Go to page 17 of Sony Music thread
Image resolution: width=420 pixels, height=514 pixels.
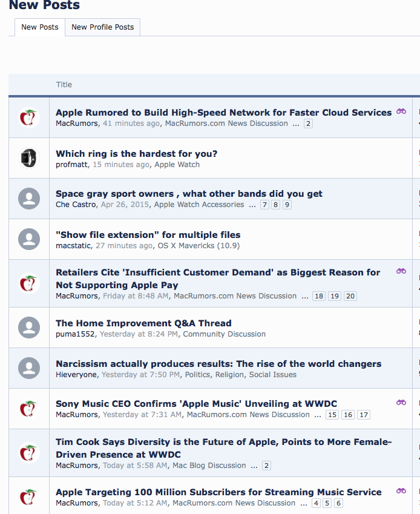coord(364,415)
